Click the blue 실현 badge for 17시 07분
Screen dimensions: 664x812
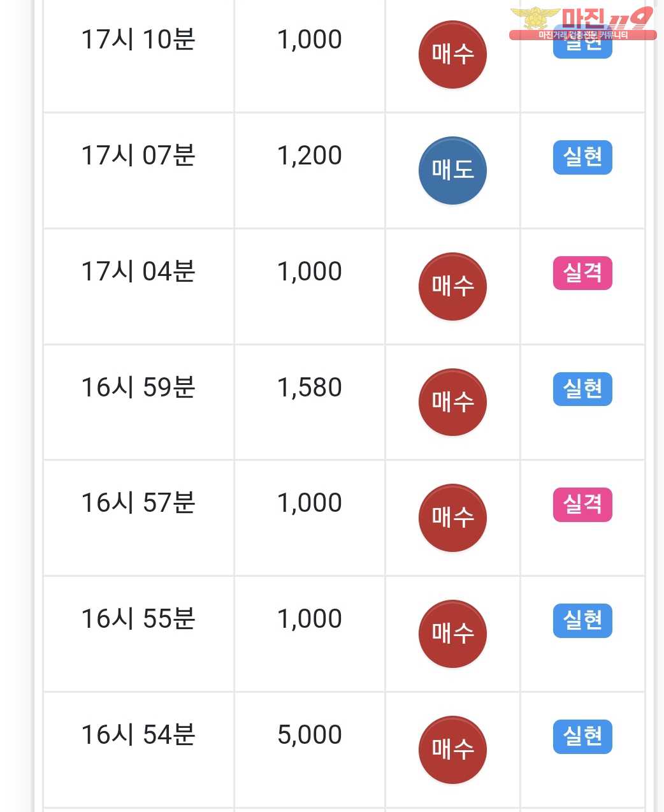[582, 157]
